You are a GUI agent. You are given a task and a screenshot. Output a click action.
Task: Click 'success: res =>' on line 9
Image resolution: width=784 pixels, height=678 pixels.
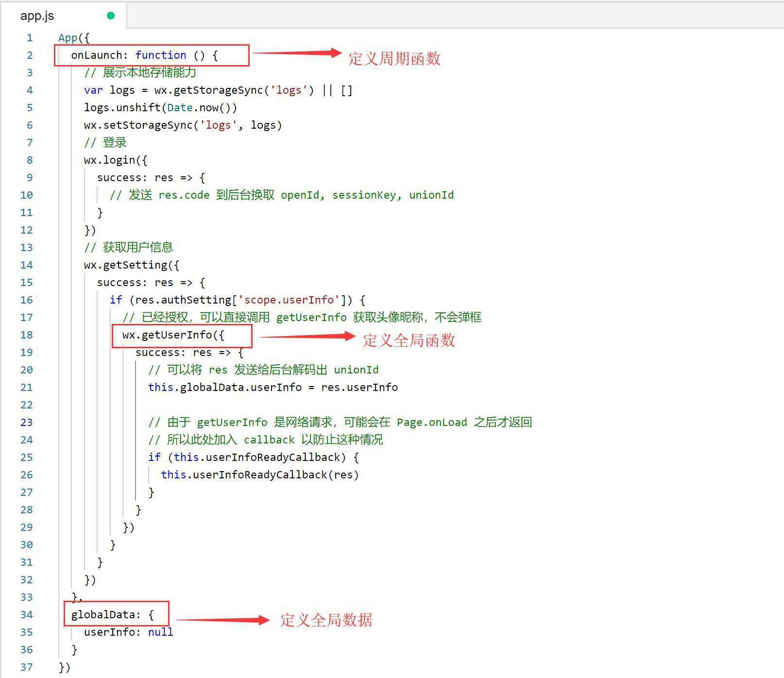[x=145, y=178]
